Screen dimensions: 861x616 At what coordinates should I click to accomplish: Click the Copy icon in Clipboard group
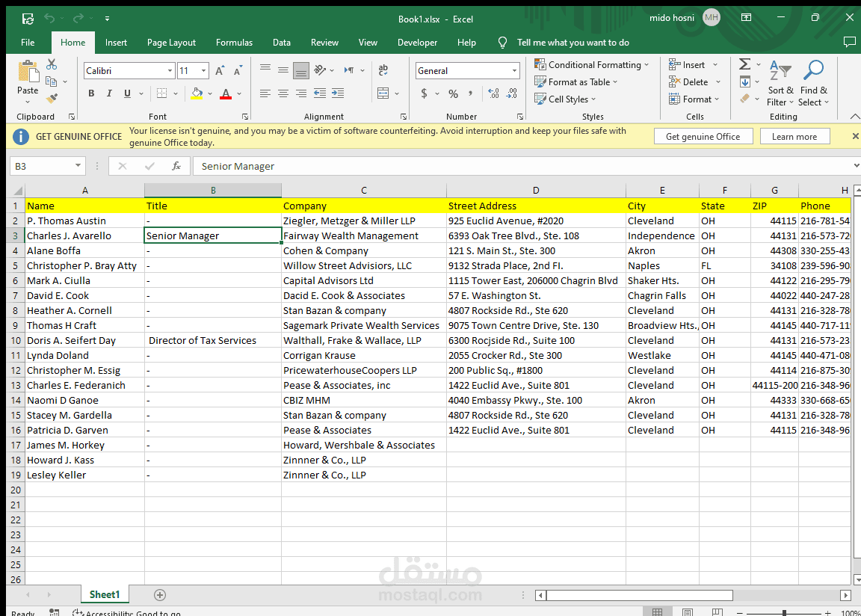[51, 81]
